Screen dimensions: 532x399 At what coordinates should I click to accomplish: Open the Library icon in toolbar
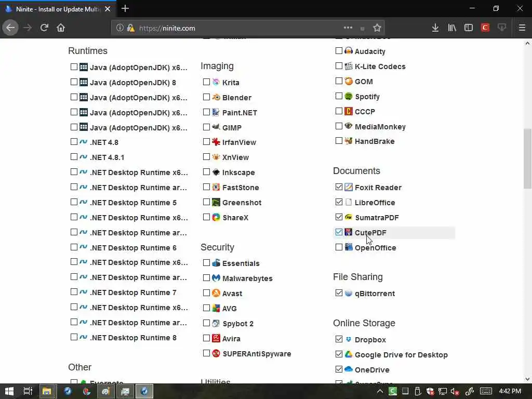[x=452, y=28]
